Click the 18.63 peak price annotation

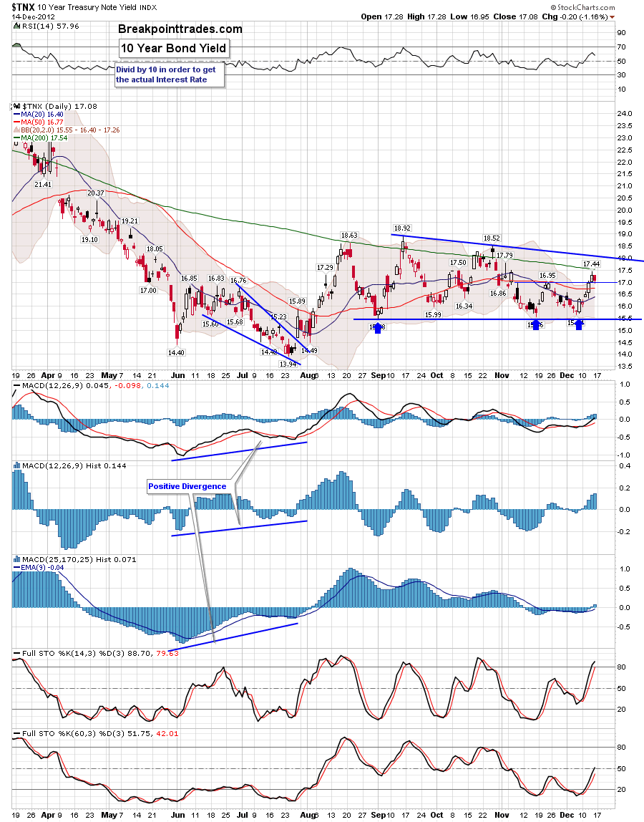[349, 236]
